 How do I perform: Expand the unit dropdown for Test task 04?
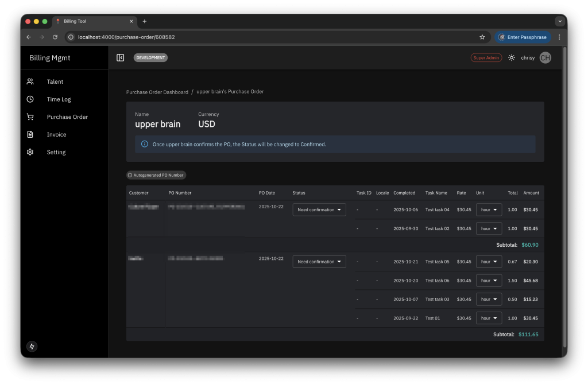coord(489,210)
